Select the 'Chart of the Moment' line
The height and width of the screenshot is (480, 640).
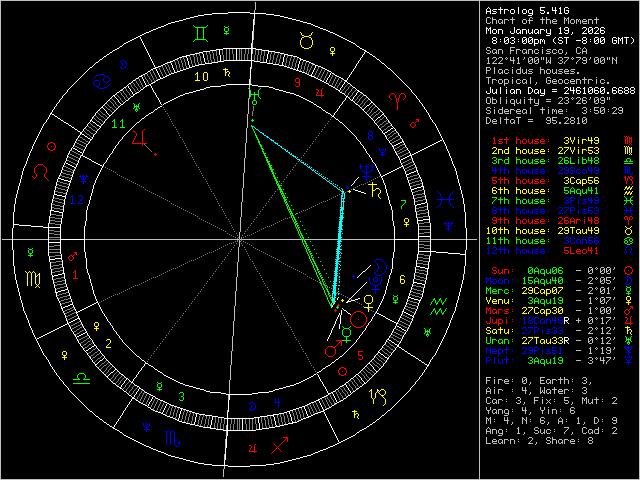click(x=542, y=21)
